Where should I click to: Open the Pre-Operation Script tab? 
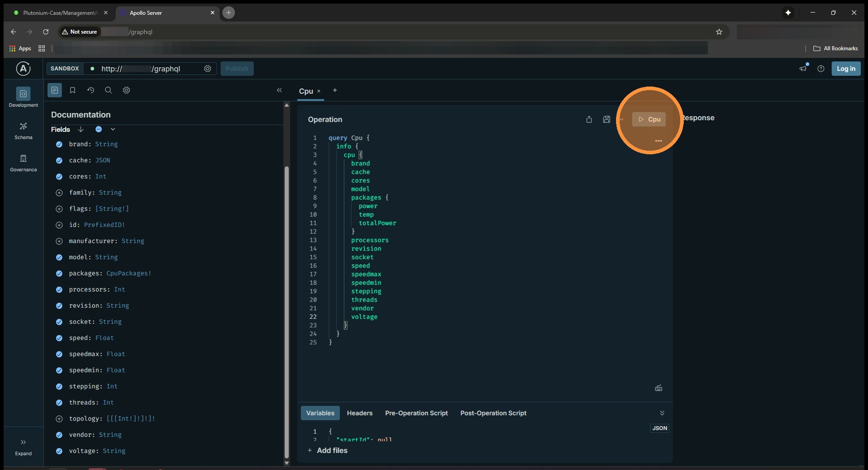pos(416,413)
